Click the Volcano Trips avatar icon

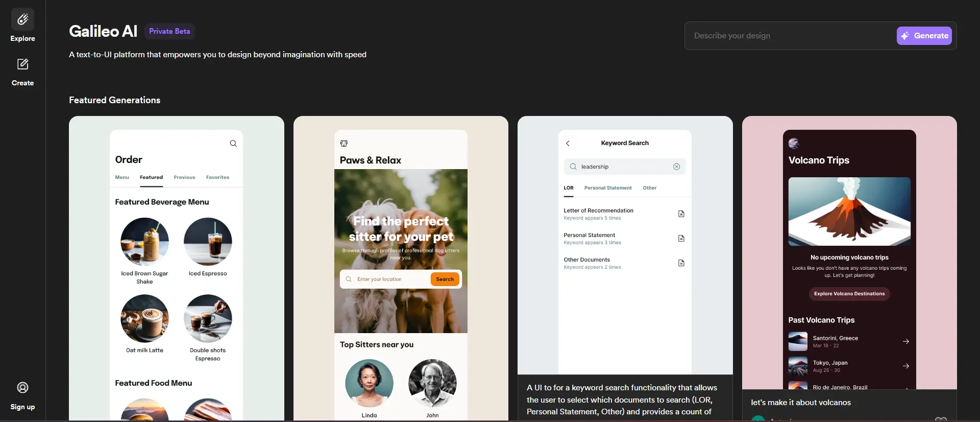[x=794, y=144]
